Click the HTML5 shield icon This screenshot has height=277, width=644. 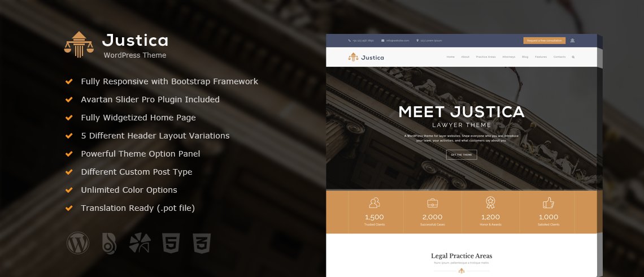171,243
